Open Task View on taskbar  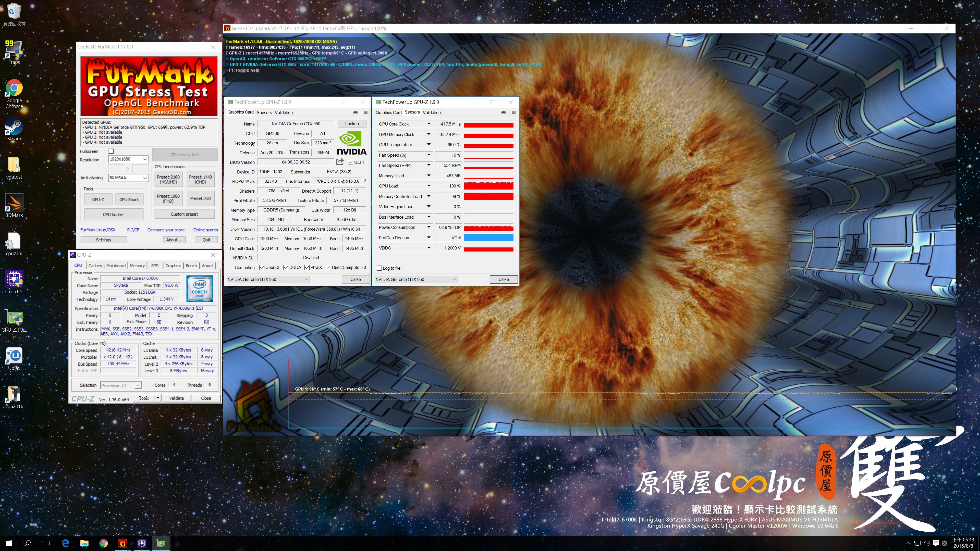pos(46,543)
